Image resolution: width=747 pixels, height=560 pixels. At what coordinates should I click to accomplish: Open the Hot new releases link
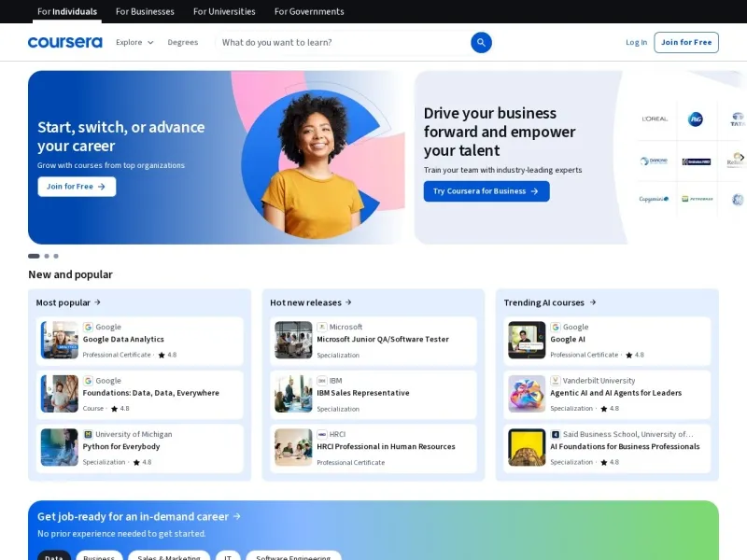coord(311,302)
